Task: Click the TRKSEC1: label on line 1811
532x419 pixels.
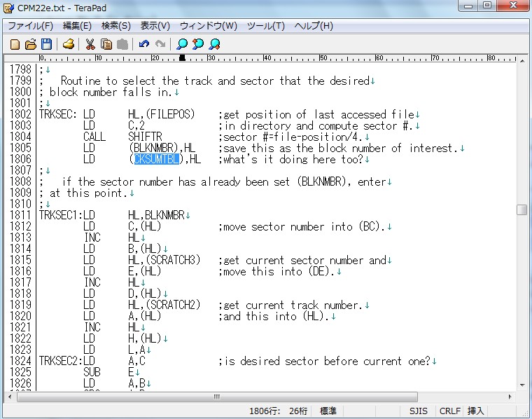Action: 61,215
